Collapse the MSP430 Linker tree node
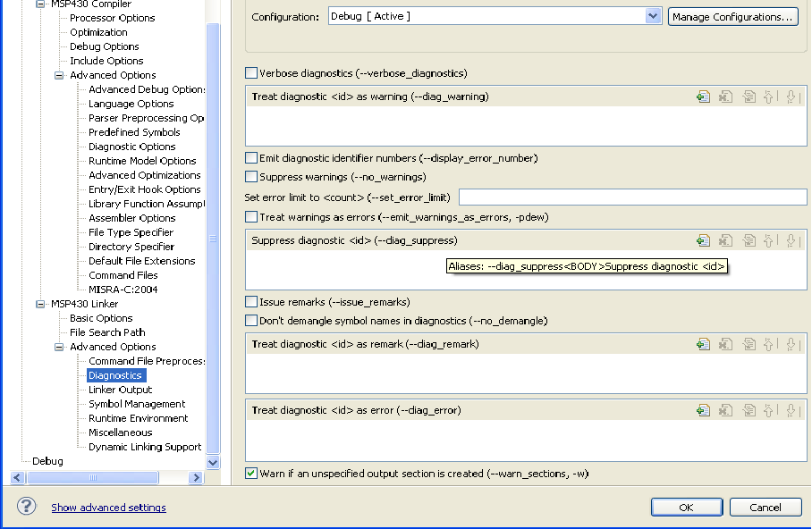Viewport: 812px width, 529px height. 40,304
